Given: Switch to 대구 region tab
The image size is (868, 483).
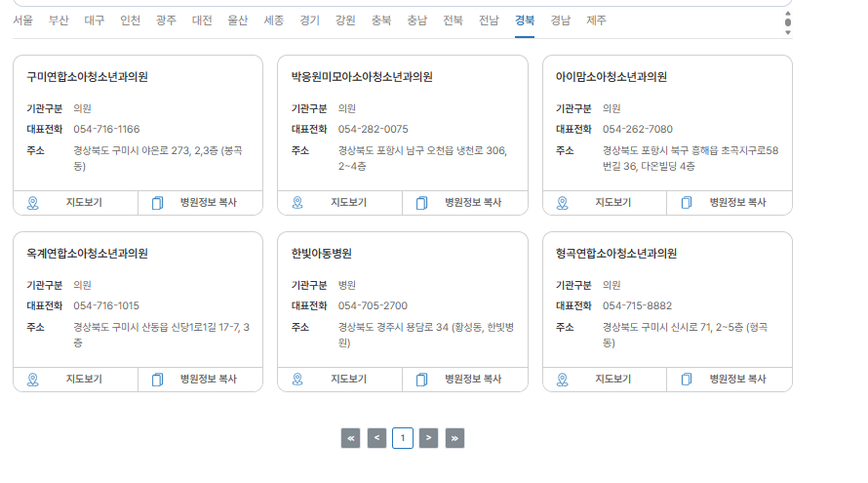Looking at the screenshot, I should click(x=94, y=20).
